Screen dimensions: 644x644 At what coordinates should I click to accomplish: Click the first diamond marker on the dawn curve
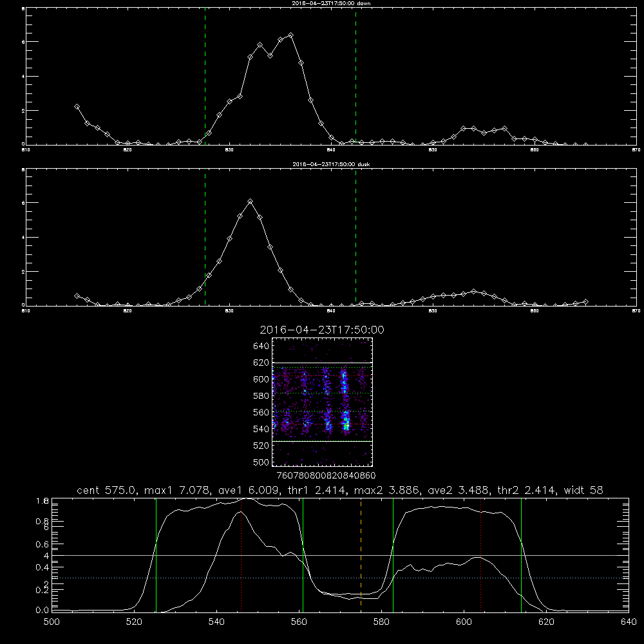tap(77, 106)
